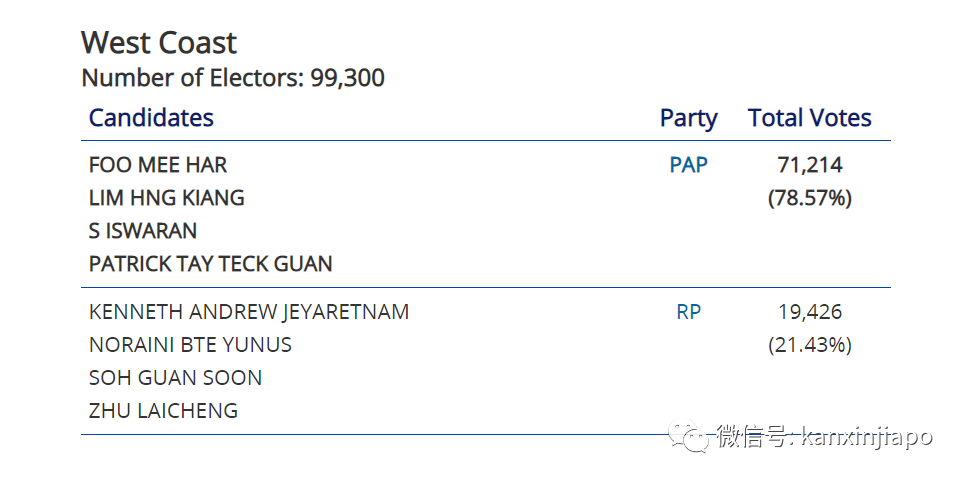Click the Number of Electors line
The image size is (965, 481).
click(x=232, y=78)
